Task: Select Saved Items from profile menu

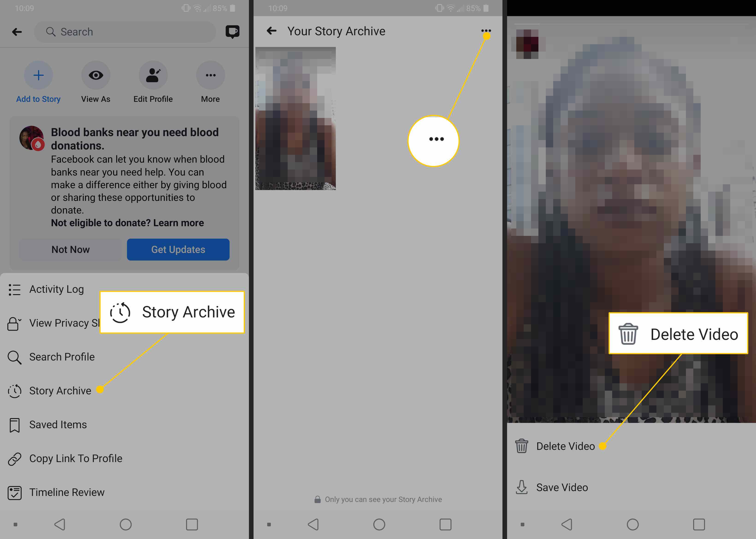Action: click(x=58, y=424)
